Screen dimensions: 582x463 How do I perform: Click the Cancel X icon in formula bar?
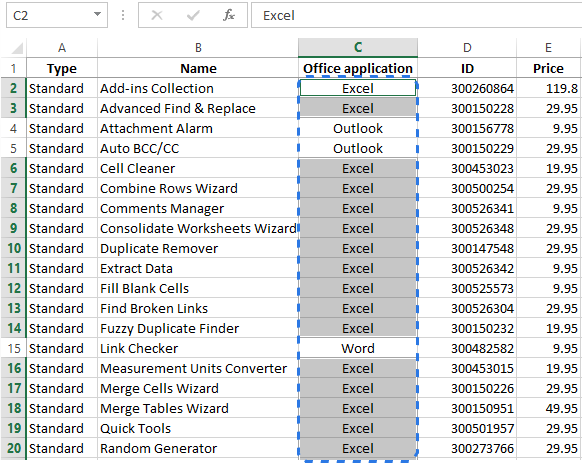tap(157, 15)
